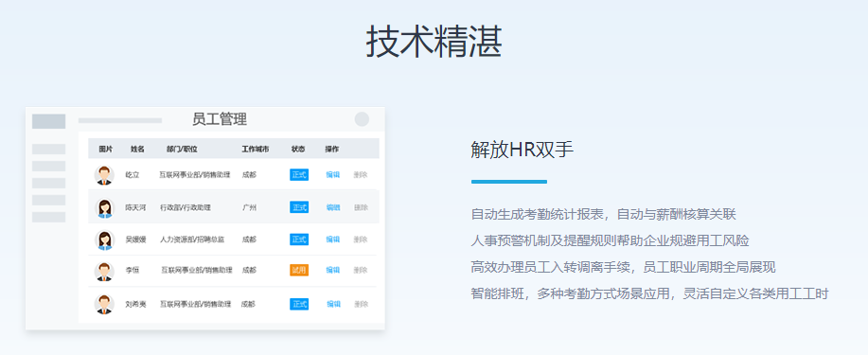Click the 解放HR双手 subheading

[x=523, y=150]
